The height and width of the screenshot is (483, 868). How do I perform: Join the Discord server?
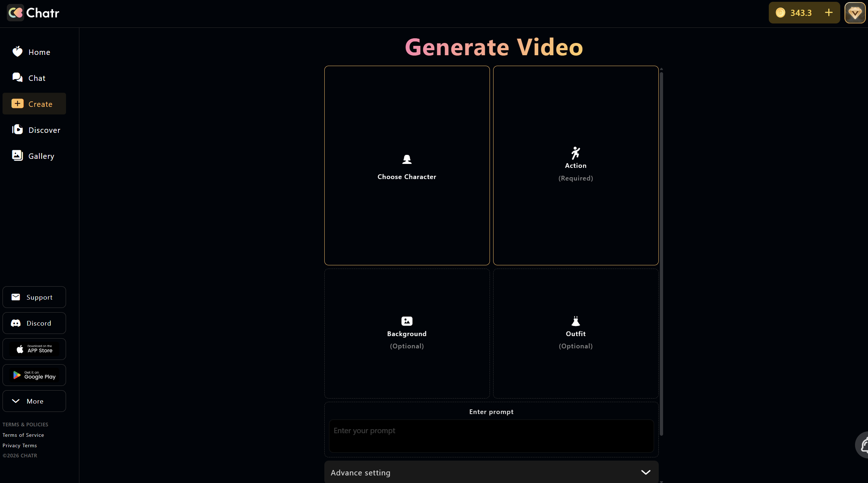[x=34, y=323]
